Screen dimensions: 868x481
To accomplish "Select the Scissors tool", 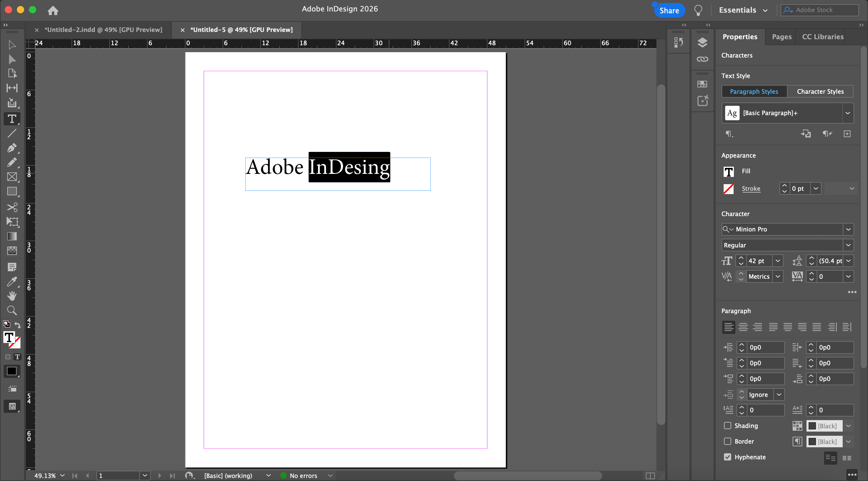I will [x=12, y=207].
